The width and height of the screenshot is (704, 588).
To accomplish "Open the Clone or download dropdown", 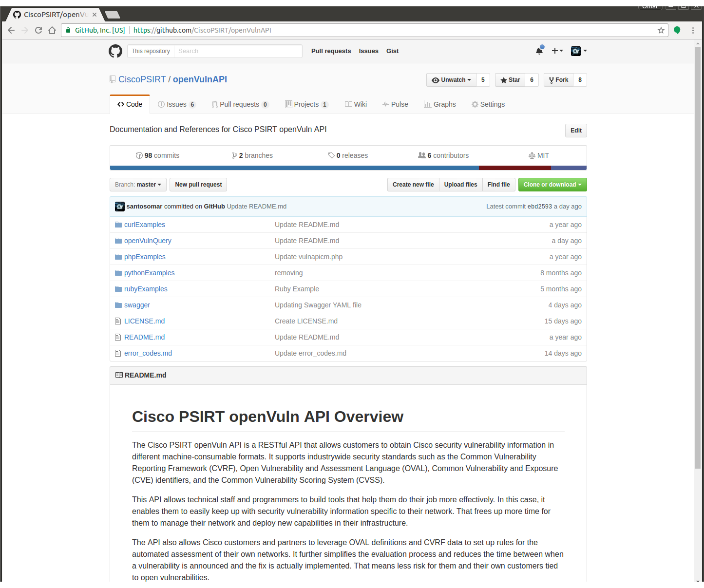I will (552, 185).
